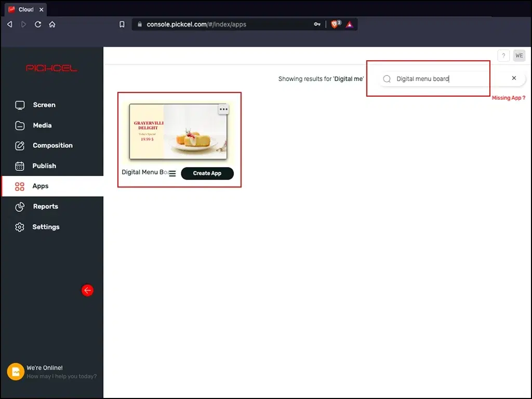Viewport: 532px width, 399px height.
Task: Click the magnifier icon in the search field
Action: point(387,78)
